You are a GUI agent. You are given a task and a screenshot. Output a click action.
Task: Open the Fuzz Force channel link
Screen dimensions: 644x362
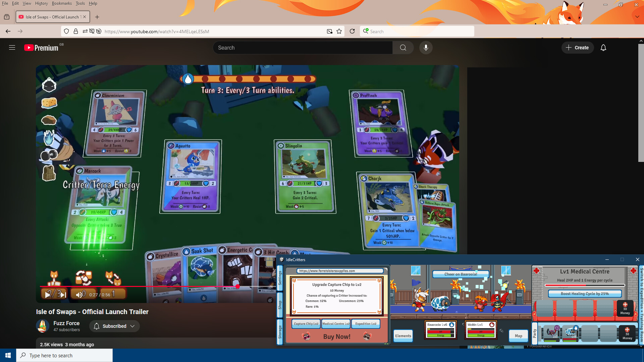(67, 323)
